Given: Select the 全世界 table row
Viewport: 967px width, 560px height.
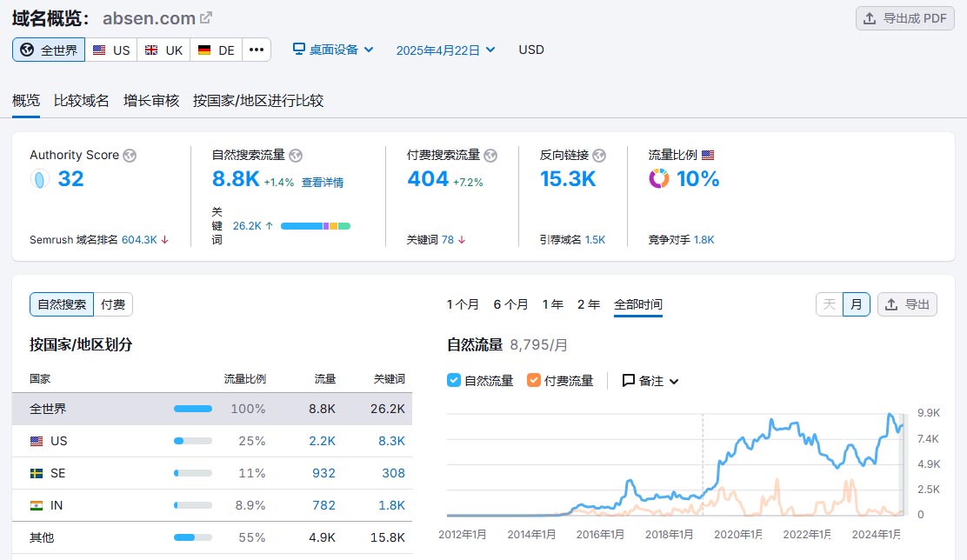Looking at the screenshot, I should (x=212, y=409).
